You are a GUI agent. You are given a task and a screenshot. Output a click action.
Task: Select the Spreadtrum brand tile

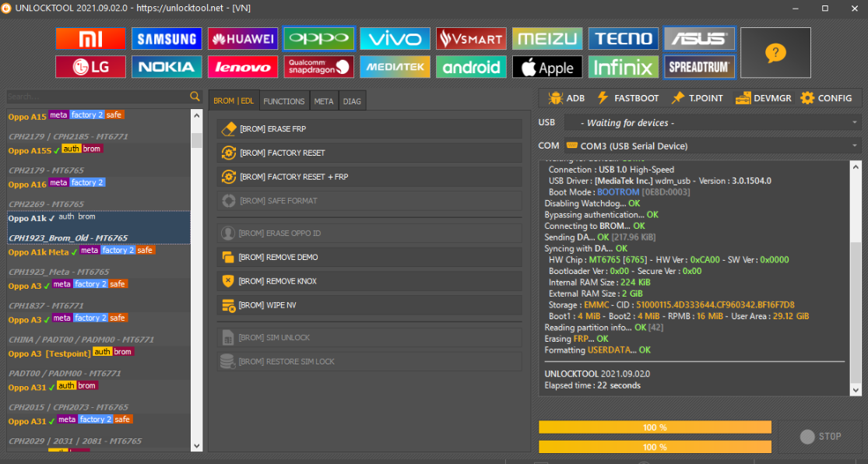[x=699, y=67]
